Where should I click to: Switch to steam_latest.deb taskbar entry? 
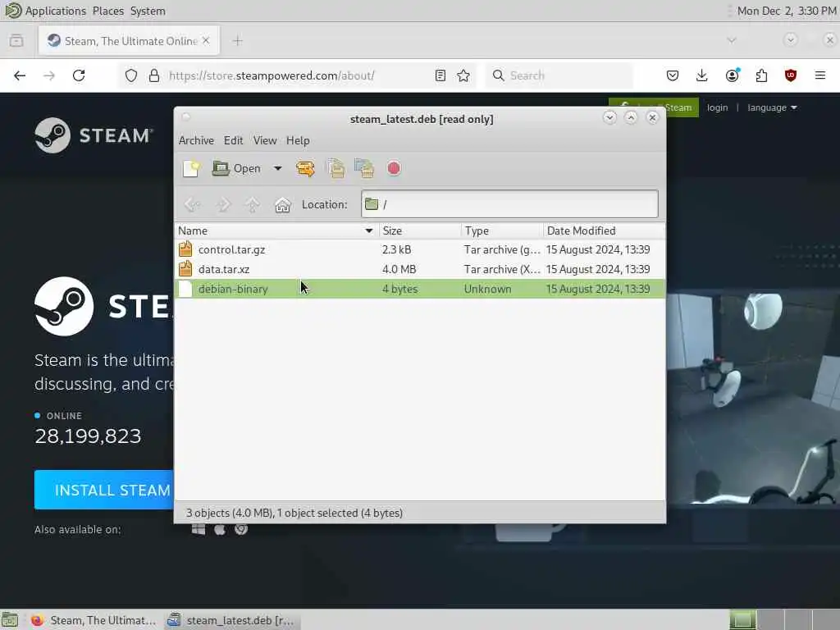(232, 620)
